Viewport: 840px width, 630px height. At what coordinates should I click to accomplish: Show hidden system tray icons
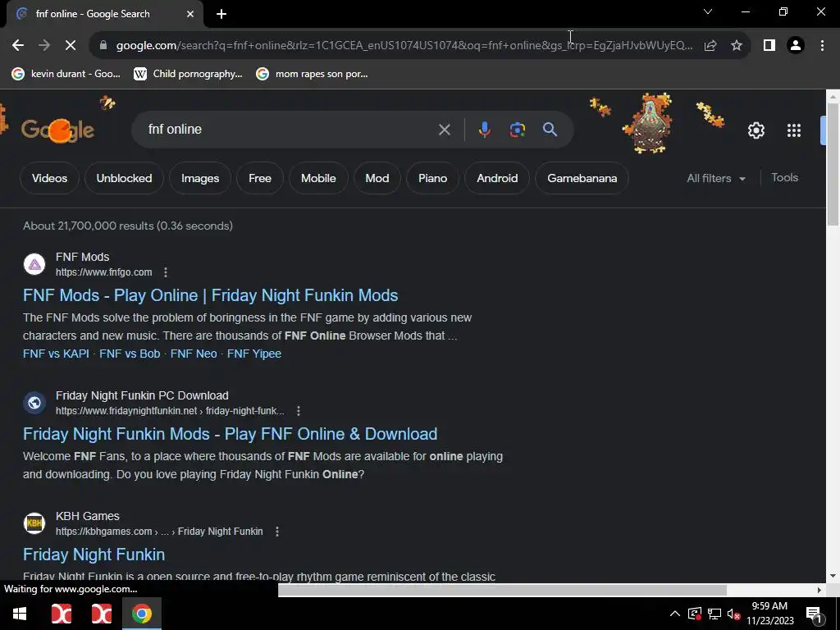coord(675,614)
